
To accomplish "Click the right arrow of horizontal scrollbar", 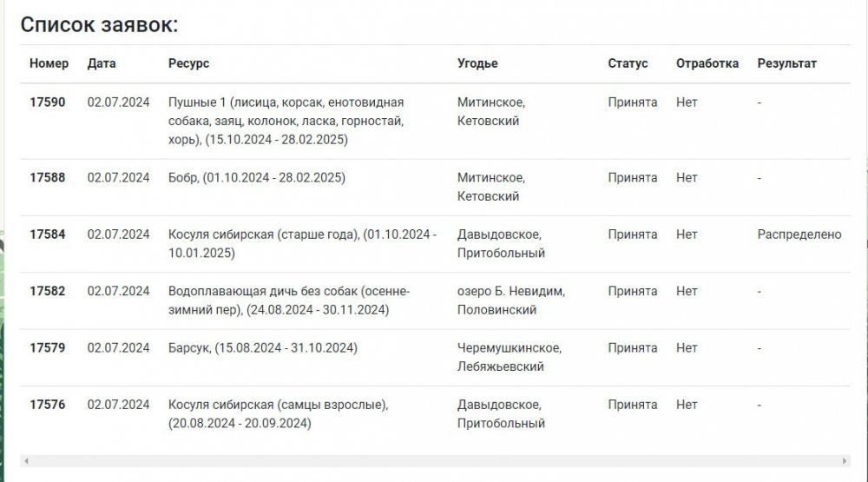I will coord(845,460).
